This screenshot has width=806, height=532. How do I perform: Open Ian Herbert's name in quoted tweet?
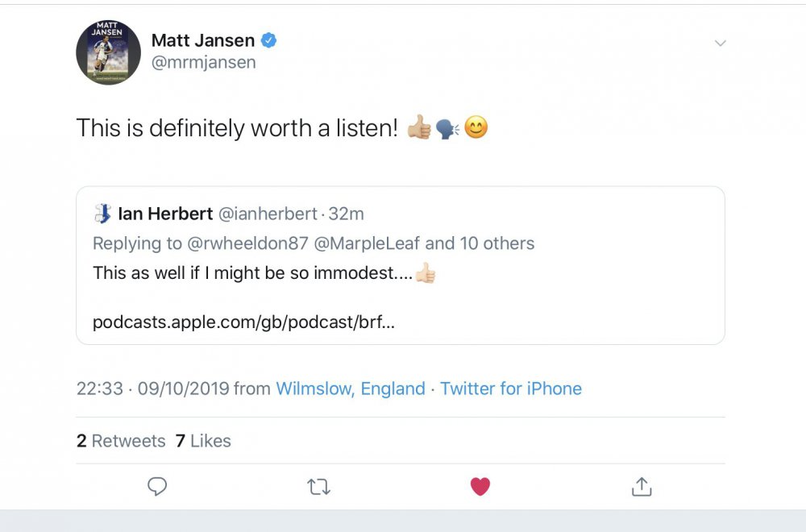click(x=165, y=214)
